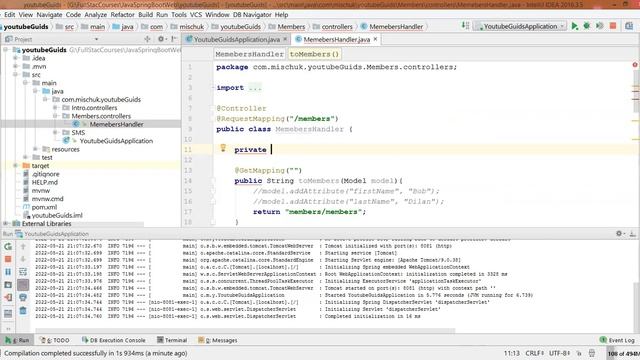This screenshot has height=360, width=640.
Task: Open the Project view selector dropdown
Action: pyautogui.click(x=96, y=39)
